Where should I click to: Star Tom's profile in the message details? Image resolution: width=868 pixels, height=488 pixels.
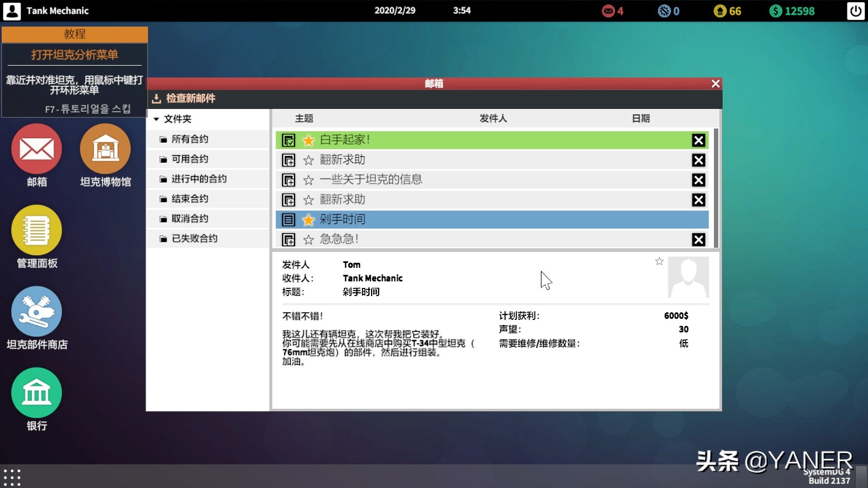[659, 261]
